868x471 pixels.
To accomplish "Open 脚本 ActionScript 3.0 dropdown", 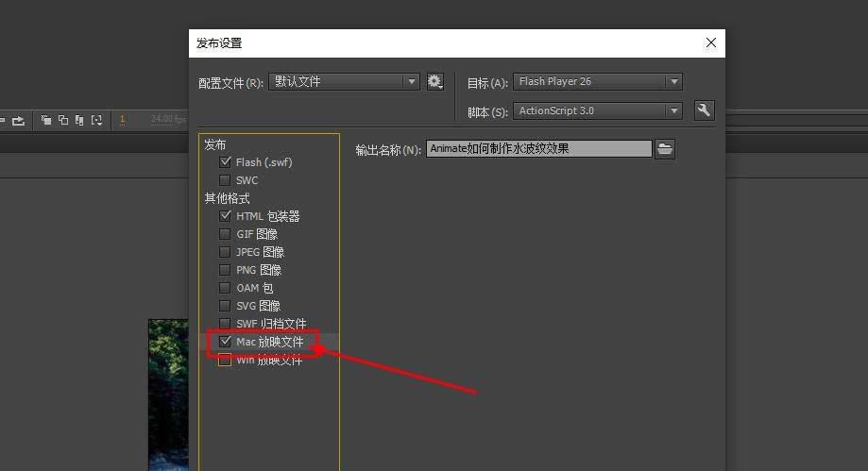I will click(x=597, y=110).
